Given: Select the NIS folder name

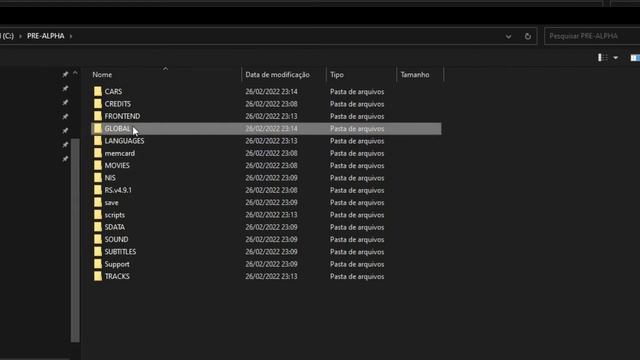Looking at the screenshot, I should pyautogui.click(x=110, y=178).
